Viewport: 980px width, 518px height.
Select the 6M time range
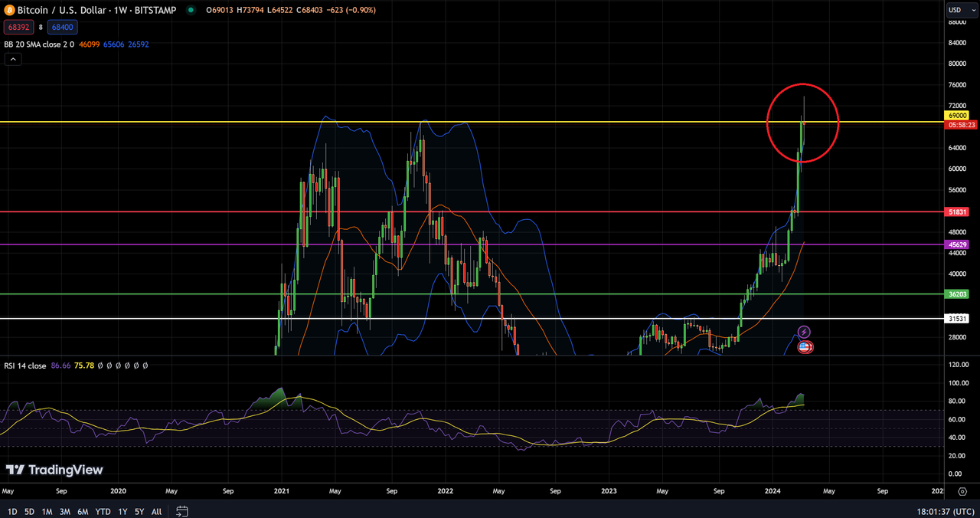point(83,511)
